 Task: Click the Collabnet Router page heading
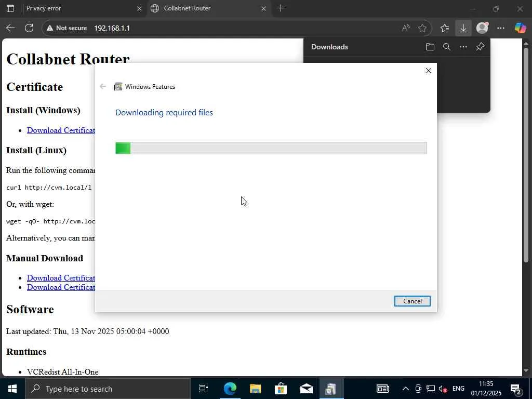tap(68, 59)
